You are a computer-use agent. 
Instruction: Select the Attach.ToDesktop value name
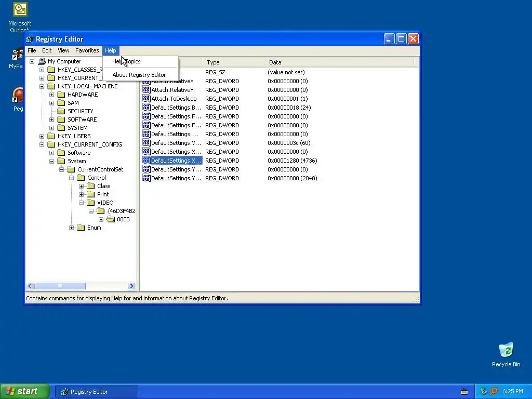(x=174, y=99)
